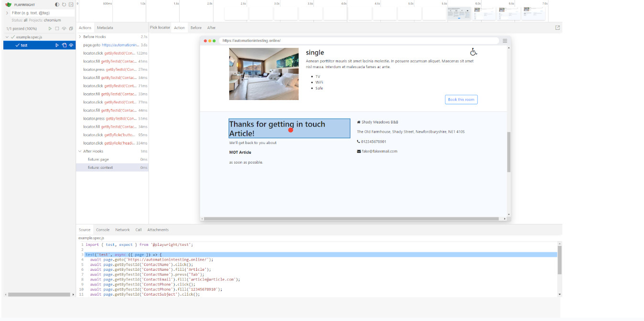Click the Reload icon in the Playwright header

click(x=64, y=4)
